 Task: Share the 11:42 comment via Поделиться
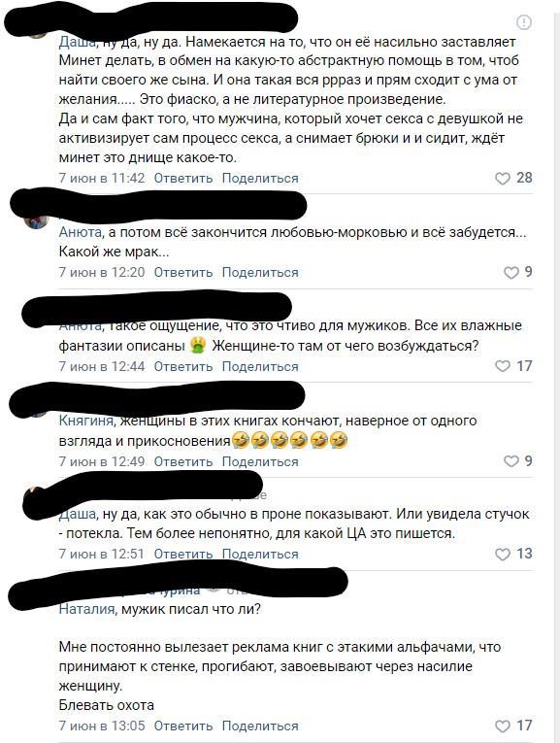pyautogui.click(x=260, y=179)
